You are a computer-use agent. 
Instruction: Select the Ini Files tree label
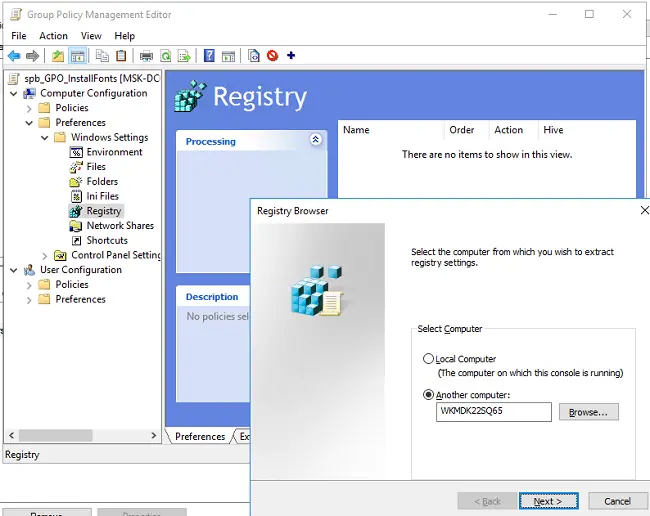[102, 196]
